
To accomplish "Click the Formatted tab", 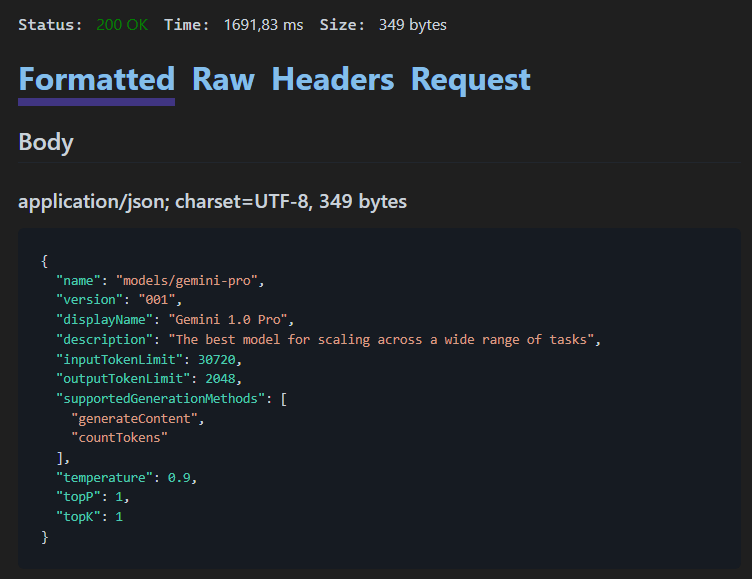I will [96, 79].
